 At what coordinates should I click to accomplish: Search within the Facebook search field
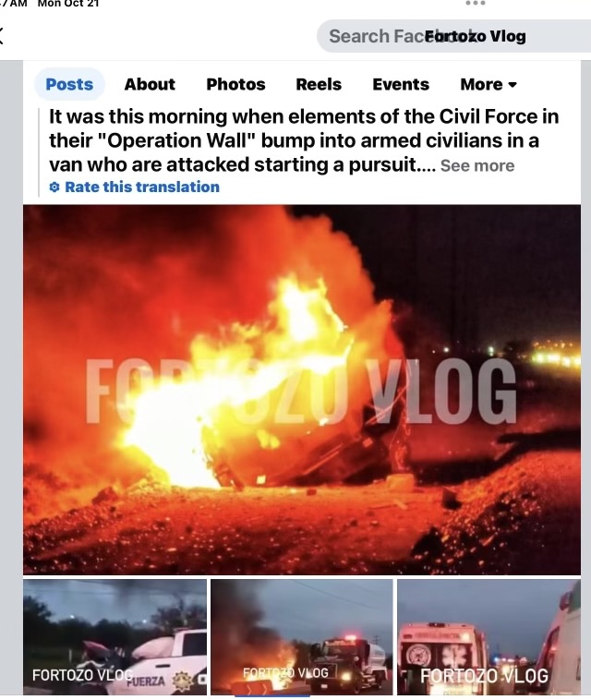click(x=454, y=36)
